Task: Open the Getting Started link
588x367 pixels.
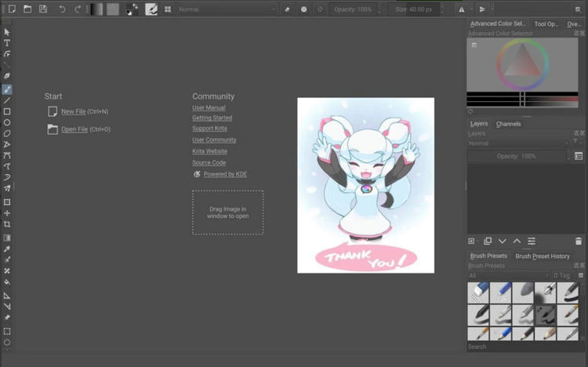Action: point(212,118)
